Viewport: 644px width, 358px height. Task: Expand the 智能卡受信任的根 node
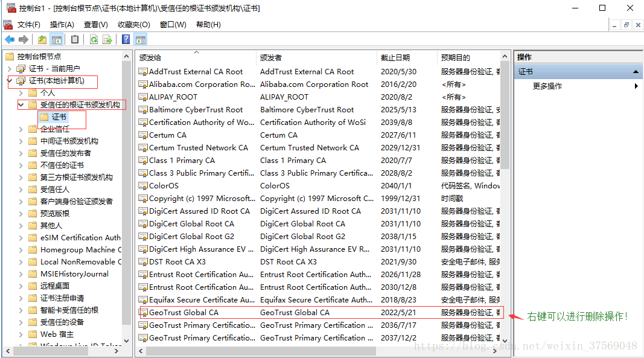pyautogui.click(x=21, y=310)
